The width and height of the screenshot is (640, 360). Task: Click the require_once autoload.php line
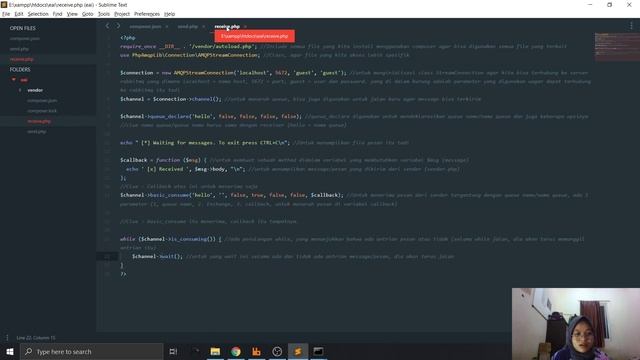(189, 46)
